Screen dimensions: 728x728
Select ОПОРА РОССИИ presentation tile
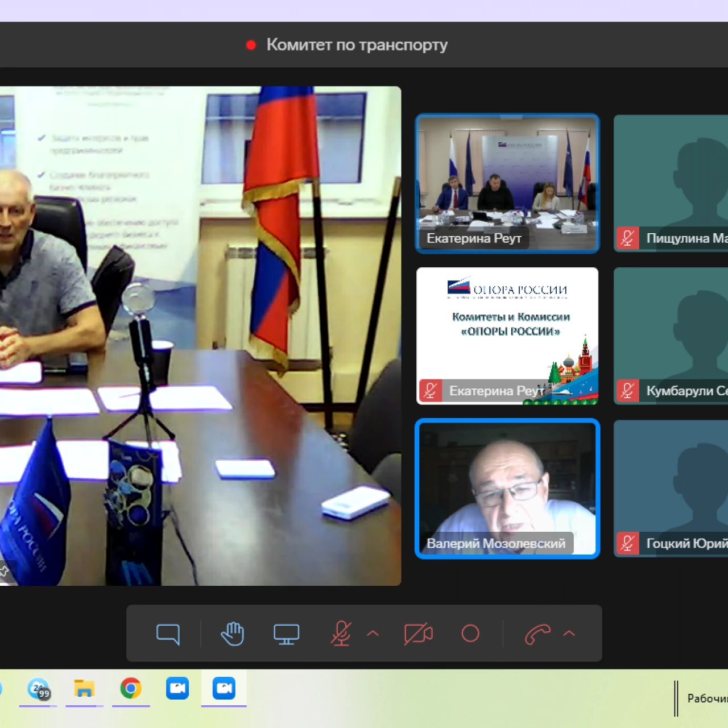(507, 336)
